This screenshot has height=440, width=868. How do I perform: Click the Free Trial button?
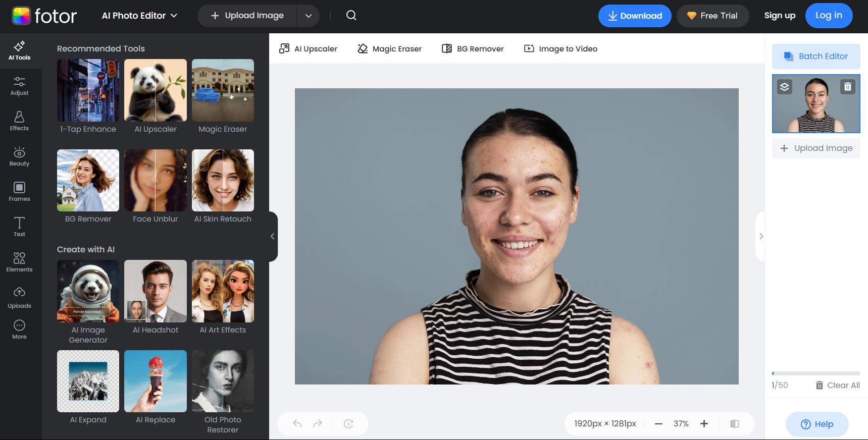(712, 16)
